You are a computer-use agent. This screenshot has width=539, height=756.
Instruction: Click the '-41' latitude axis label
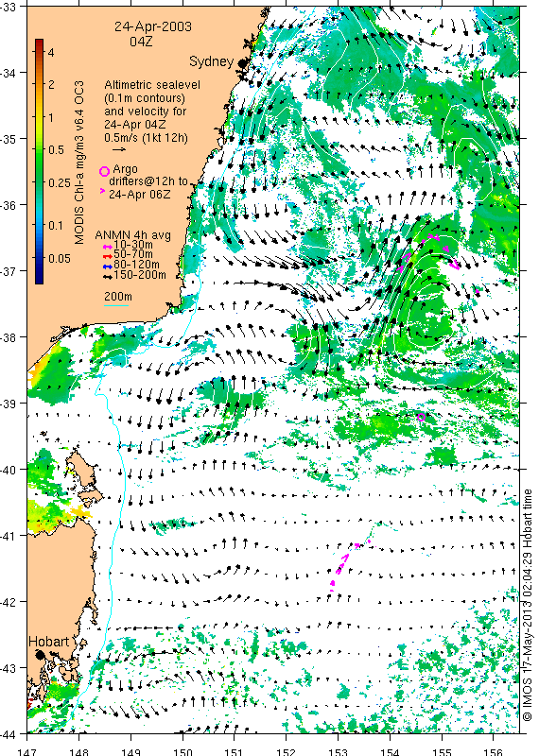click(9, 536)
